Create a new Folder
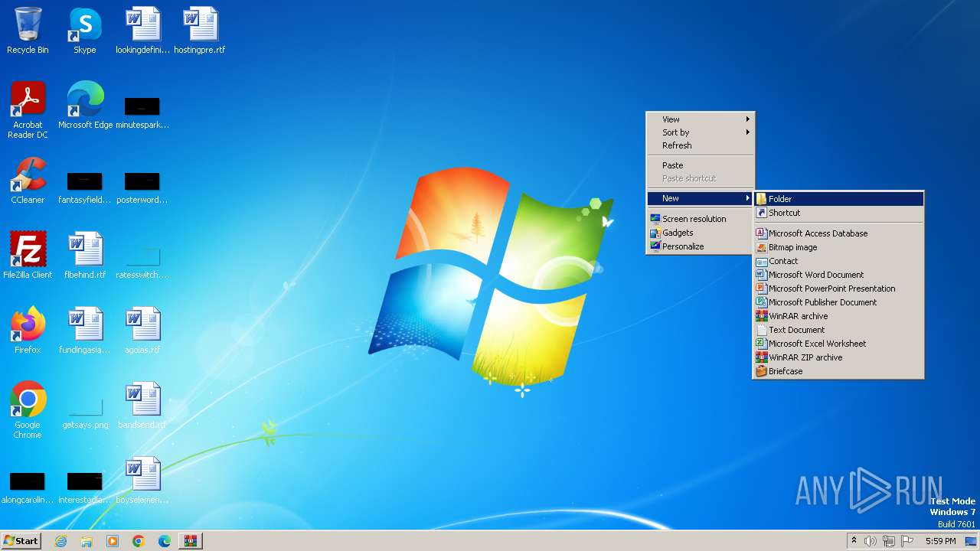The height and width of the screenshot is (551, 980). tap(838, 199)
